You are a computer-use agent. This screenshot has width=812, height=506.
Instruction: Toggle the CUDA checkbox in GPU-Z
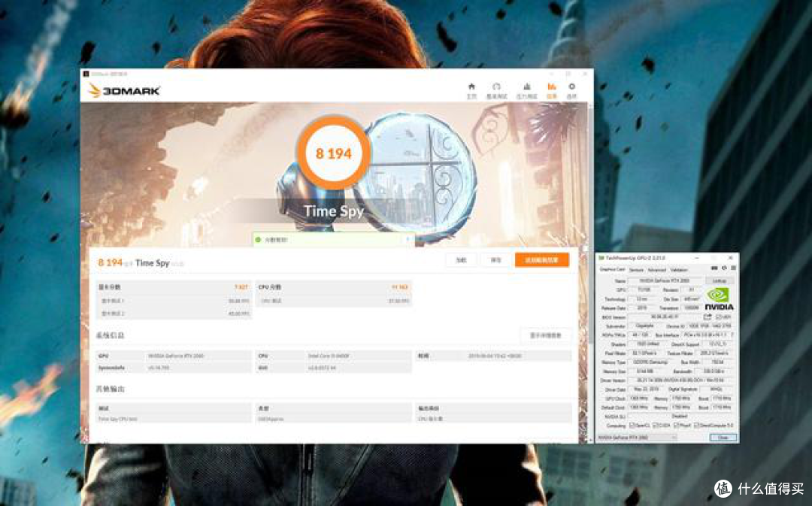click(655, 426)
